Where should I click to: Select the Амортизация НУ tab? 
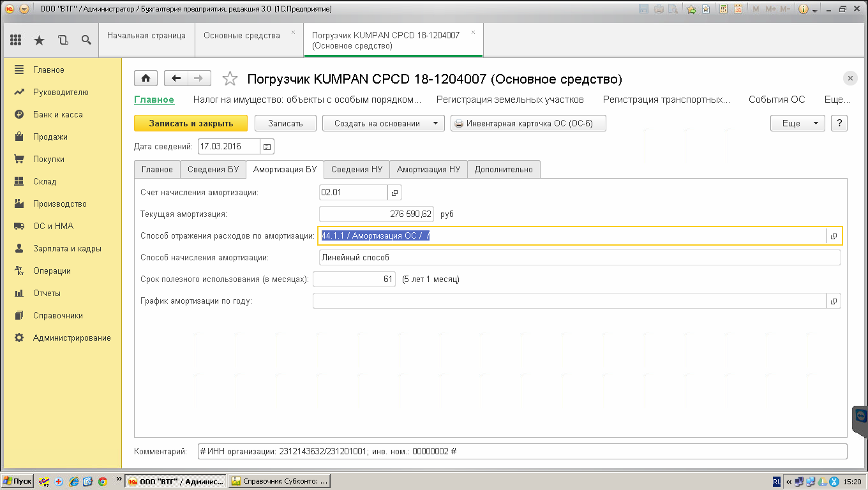428,169
